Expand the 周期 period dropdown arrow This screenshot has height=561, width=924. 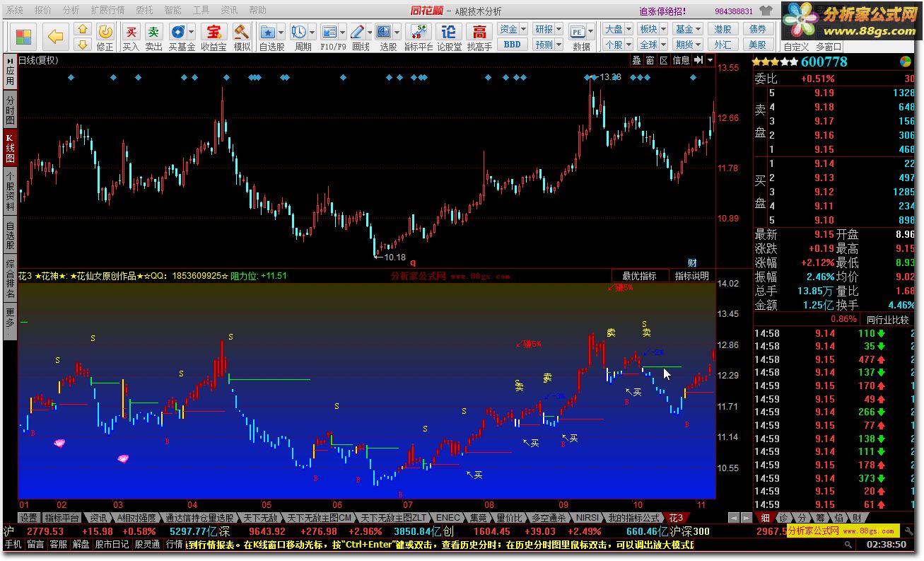[312, 32]
